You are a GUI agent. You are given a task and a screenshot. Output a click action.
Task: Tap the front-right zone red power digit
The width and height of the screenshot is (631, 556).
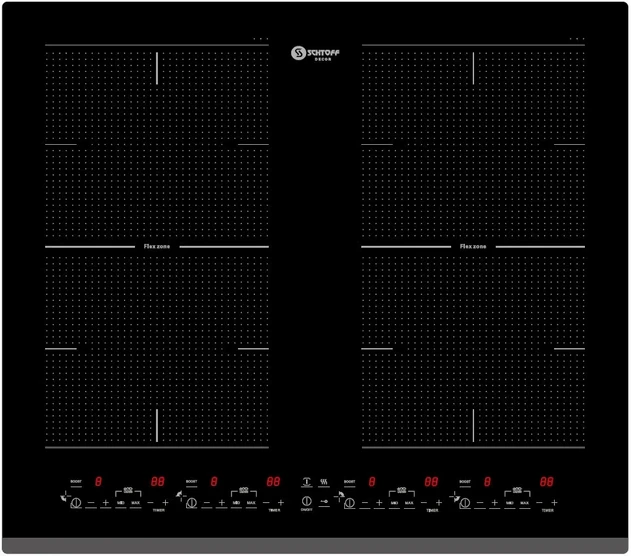(487, 482)
